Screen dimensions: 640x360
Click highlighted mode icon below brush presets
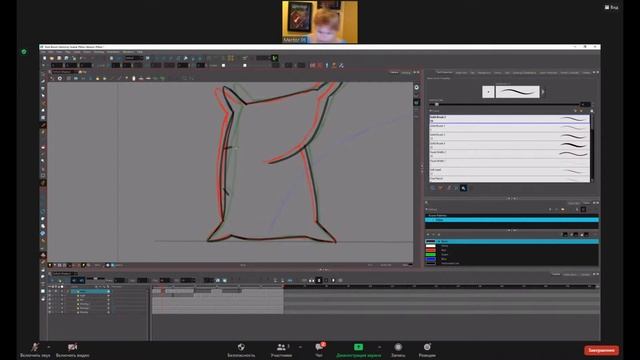(x=463, y=188)
